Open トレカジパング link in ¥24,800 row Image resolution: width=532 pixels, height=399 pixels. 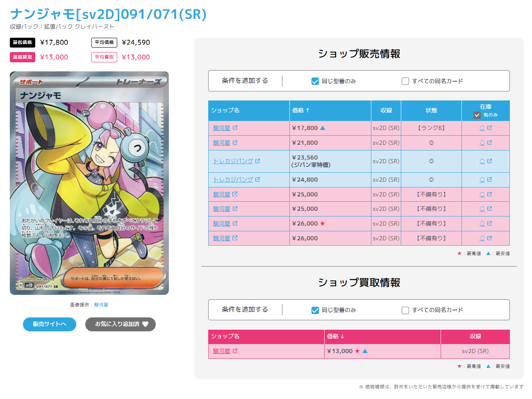click(x=233, y=180)
